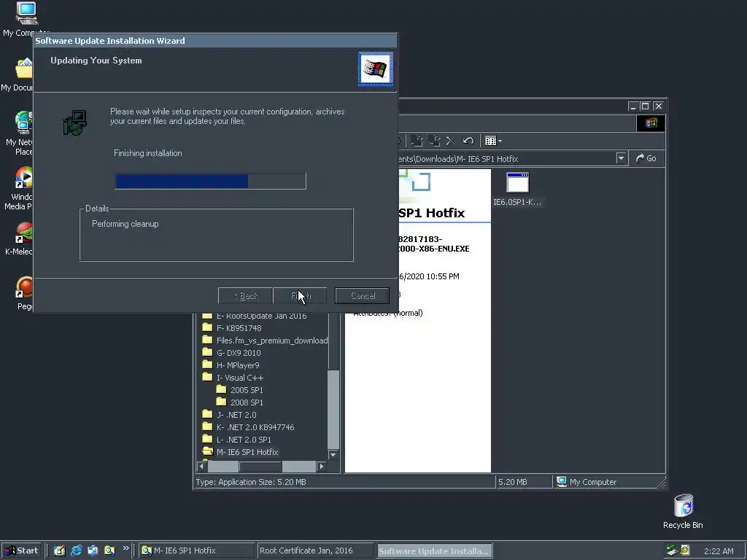The image size is (747, 560).
Task: Select the K- .NET 2.0 KB947746 folder
Action: (x=255, y=427)
